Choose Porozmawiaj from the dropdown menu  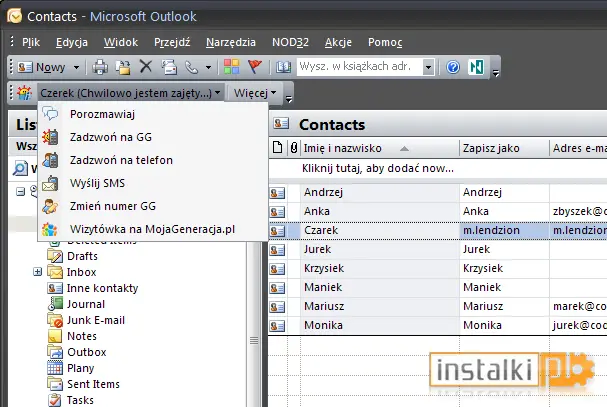(x=153, y=114)
